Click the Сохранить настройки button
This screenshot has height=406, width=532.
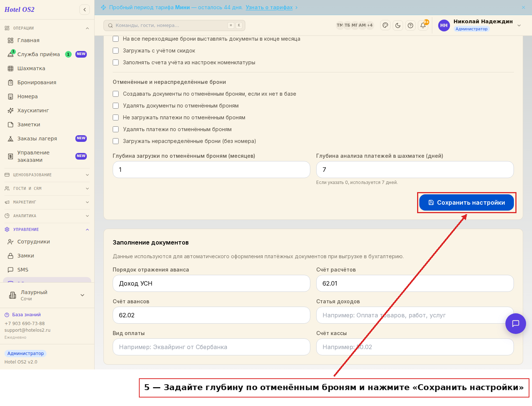tap(467, 202)
